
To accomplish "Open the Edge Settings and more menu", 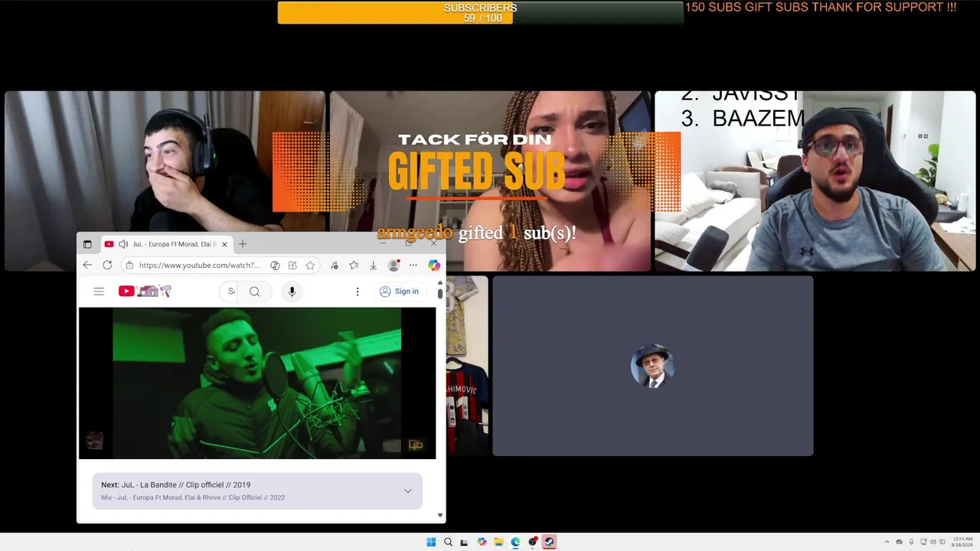I will (x=413, y=266).
